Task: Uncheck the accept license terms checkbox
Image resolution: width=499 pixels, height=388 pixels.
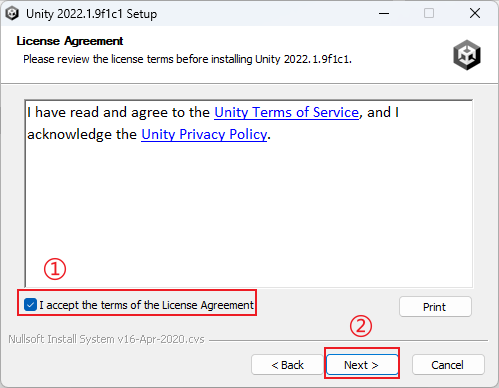Action: (x=30, y=305)
